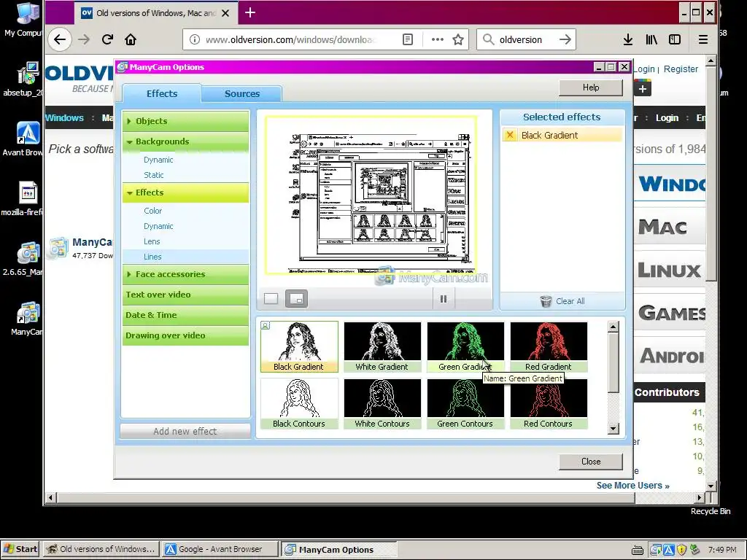Expand the Face accessories category
Image resolution: width=747 pixels, height=560 pixels.
coord(186,274)
